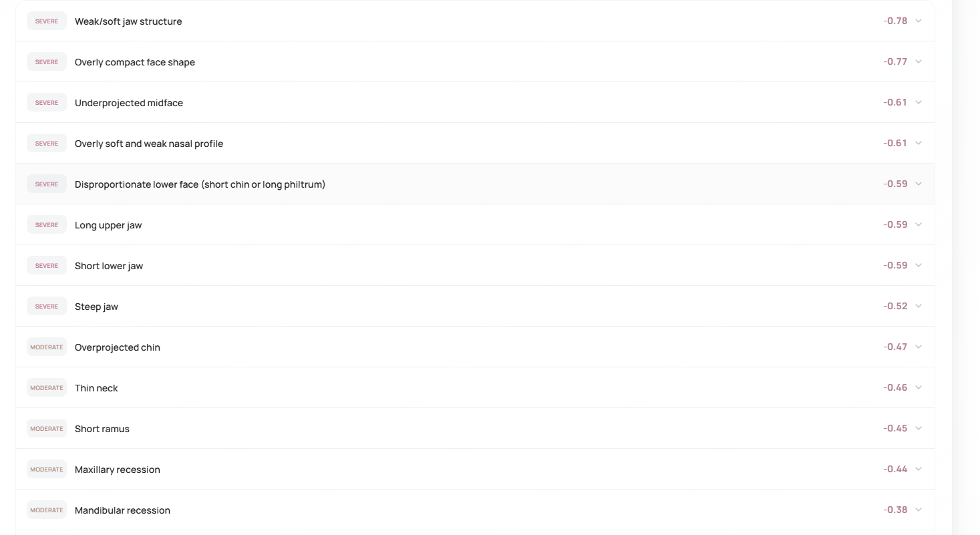Expand the Short ramus chevron
The height and width of the screenshot is (535, 980).
[919, 428]
